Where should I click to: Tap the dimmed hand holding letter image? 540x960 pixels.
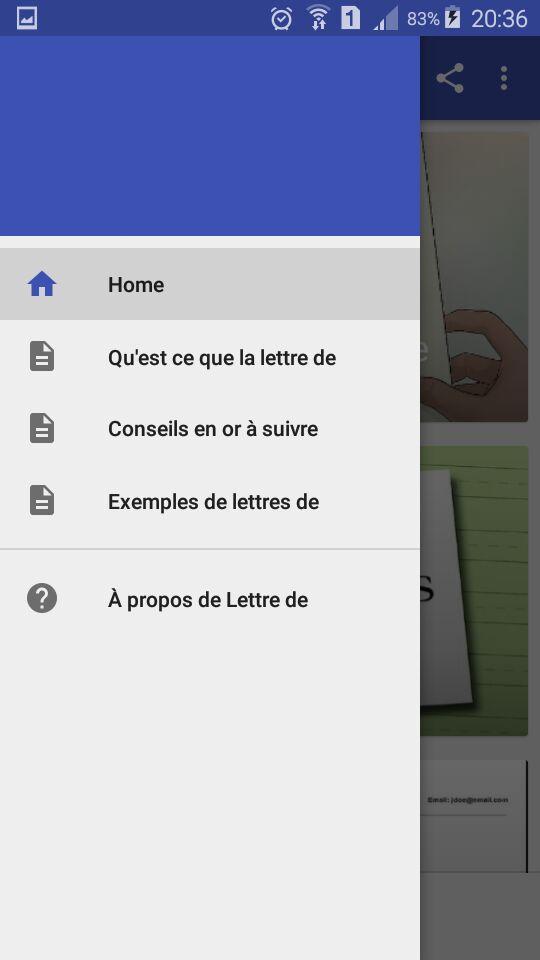tap(474, 277)
